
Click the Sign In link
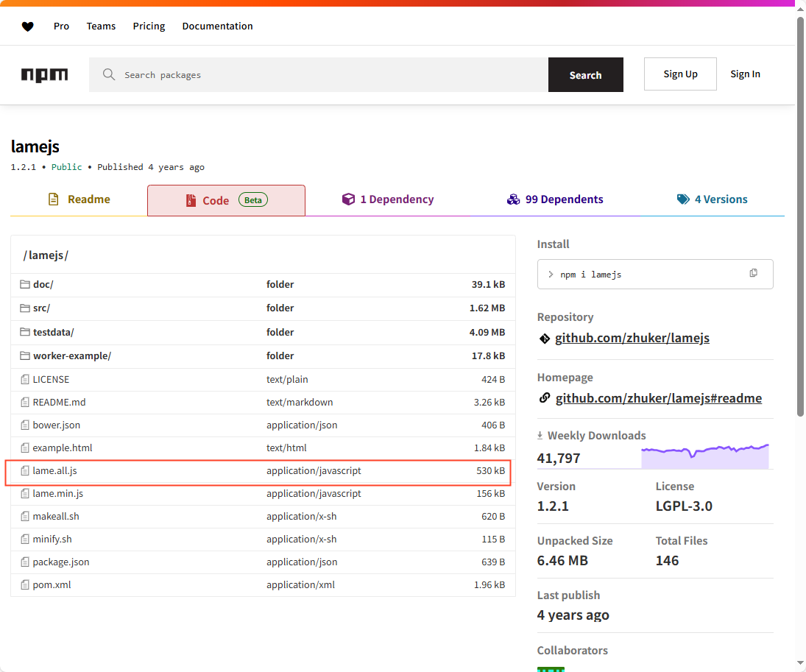(746, 74)
